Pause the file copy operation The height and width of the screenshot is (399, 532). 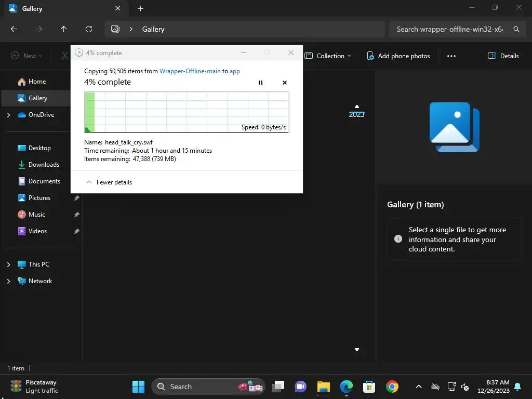coord(260,83)
